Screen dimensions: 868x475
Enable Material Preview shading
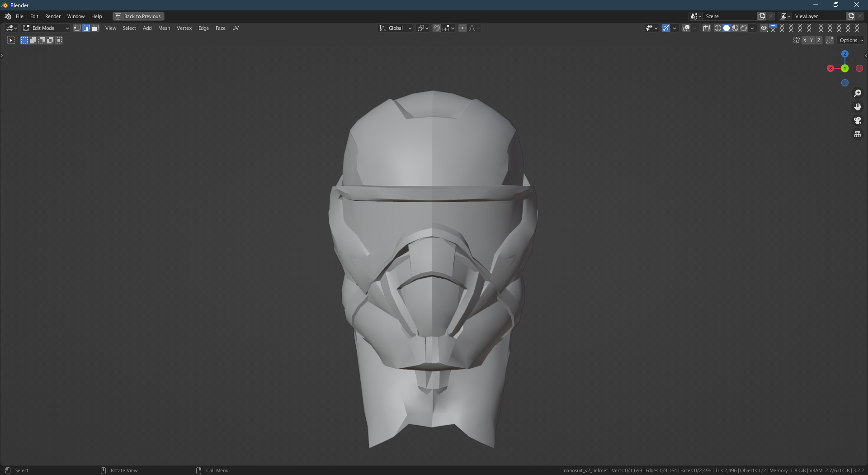[x=735, y=28]
